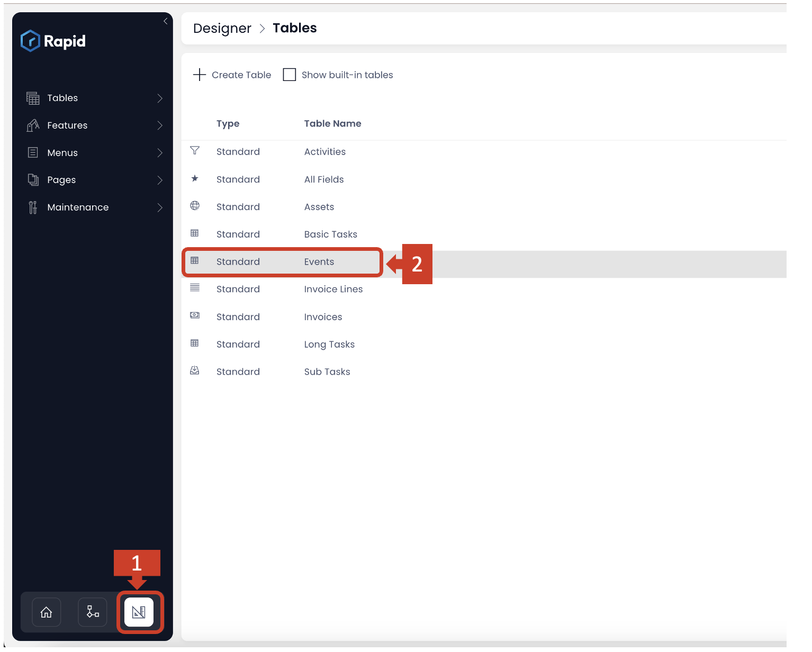This screenshot has width=812, height=652.
Task: Click the Table Name column header
Action: click(333, 123)
